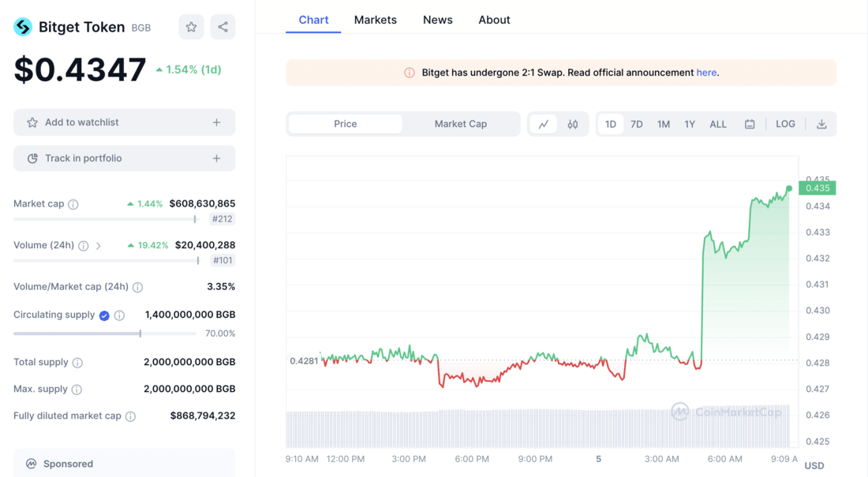This screenshot has width=868, height=477.
Task: Switch to candlestick chart view
Action: 572,124
